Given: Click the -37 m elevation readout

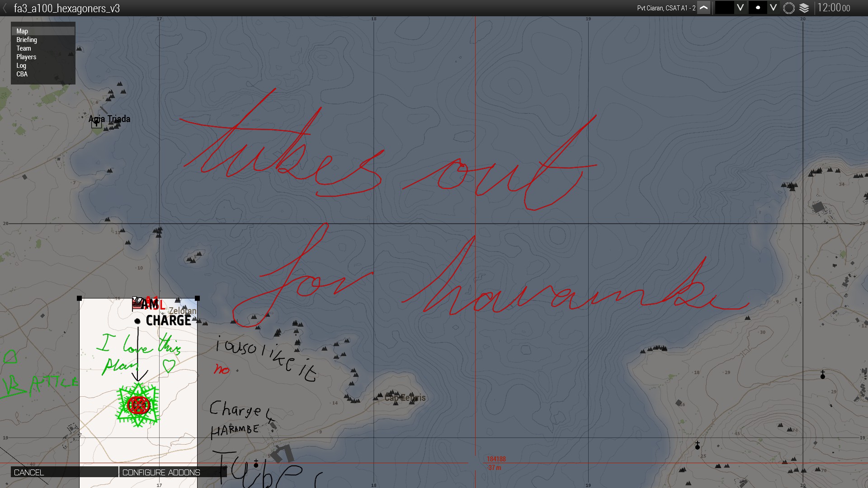Looking at the screenshot, I should (x=495, y=468).
